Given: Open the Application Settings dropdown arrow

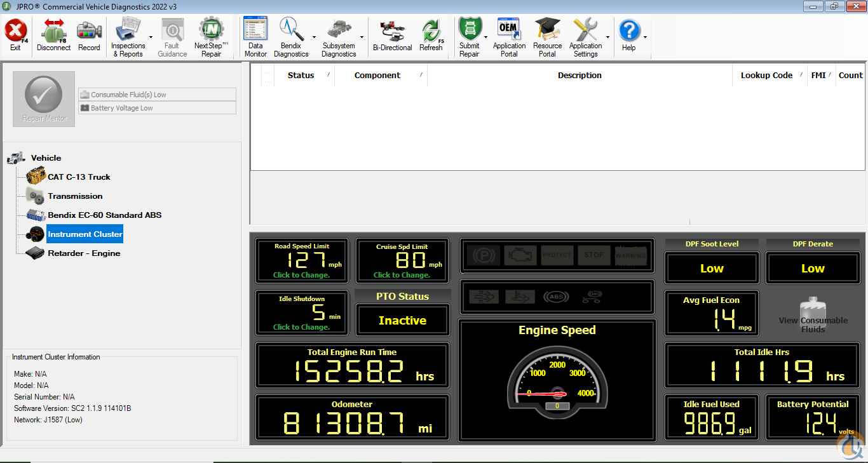Looking at the screenshot, I should point(608,37).
